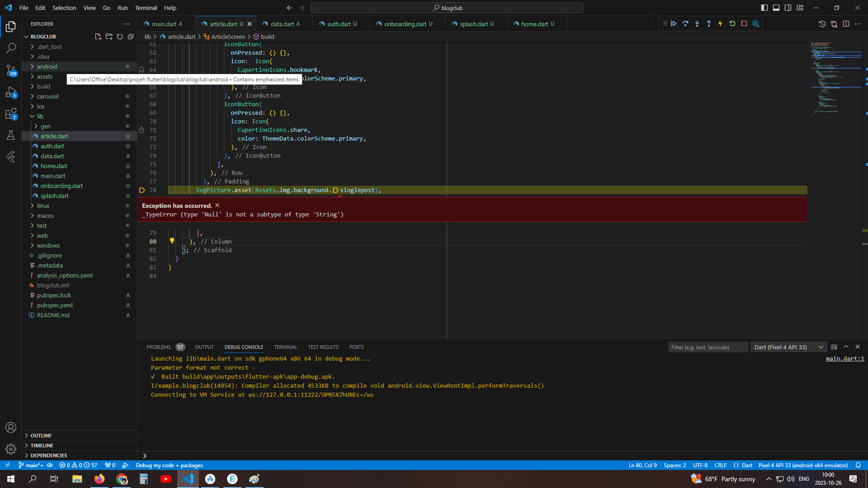Step into in debug toolbar
Screen dimensions: 868x488
point(697,23)
